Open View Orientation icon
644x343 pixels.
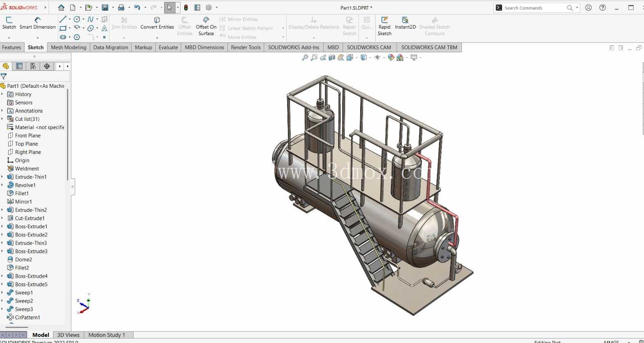350,58
